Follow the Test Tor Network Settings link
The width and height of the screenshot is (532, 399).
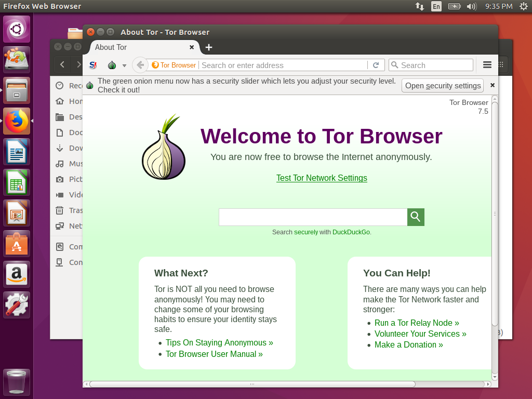click(x=322, y=178)
